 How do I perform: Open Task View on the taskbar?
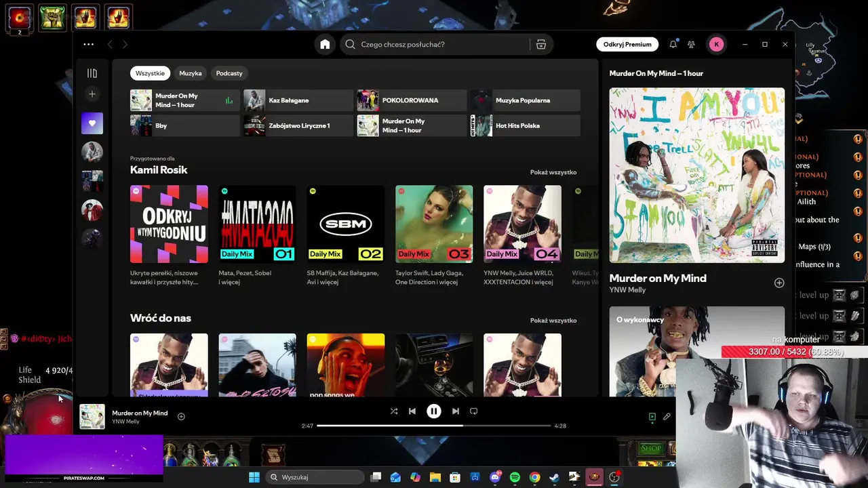(x=376, y=477)
